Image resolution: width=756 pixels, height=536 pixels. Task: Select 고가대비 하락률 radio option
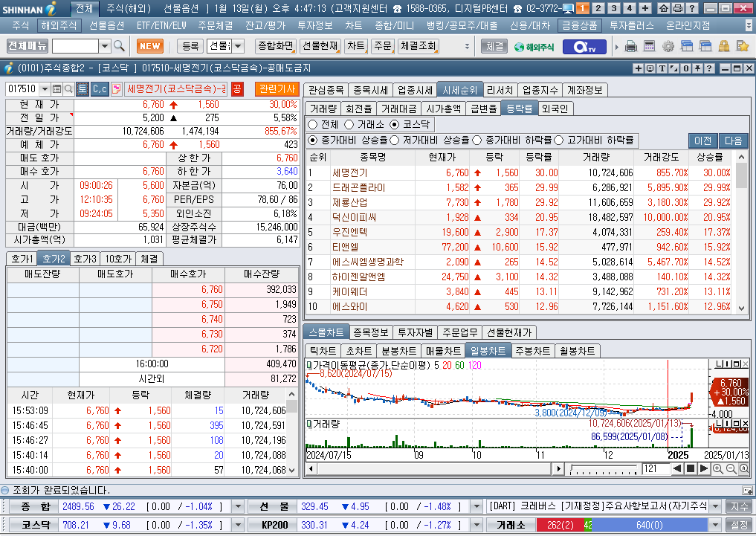[559, 141]
